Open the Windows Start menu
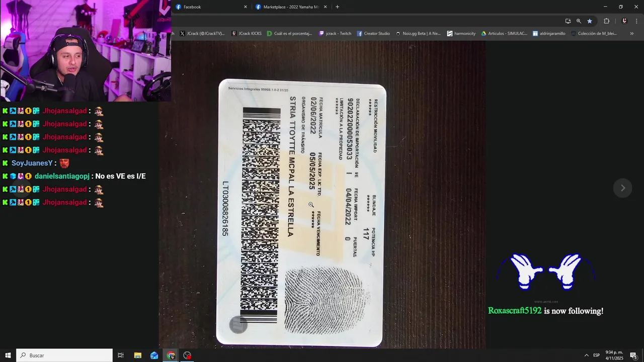The width and height of the screenshot is (644, 362). pyautogui.click(x=8, y=355)
